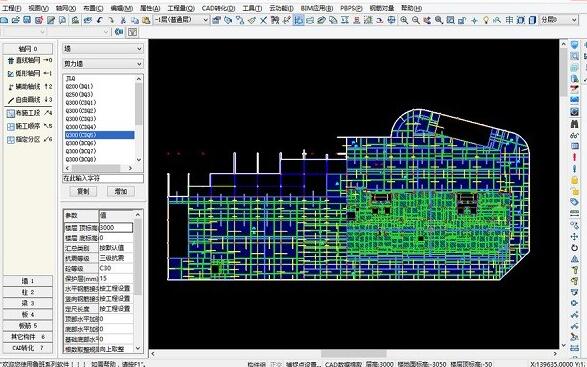Open the 墙 component type dropdown

tap(103, 49)
